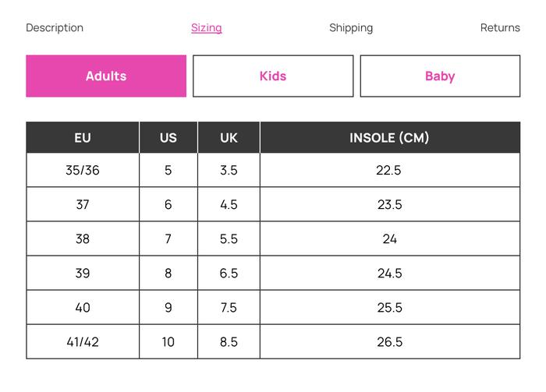Click the US size 10 cell
Viewport: 546px width, 392px height.
point(168,342)
